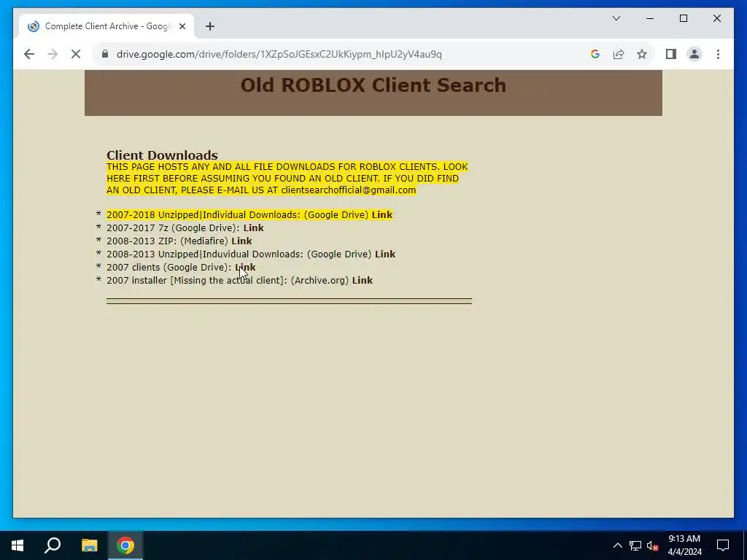Click the address bar URL
This screenshot has height=560, width=747.
click(279, 54)
